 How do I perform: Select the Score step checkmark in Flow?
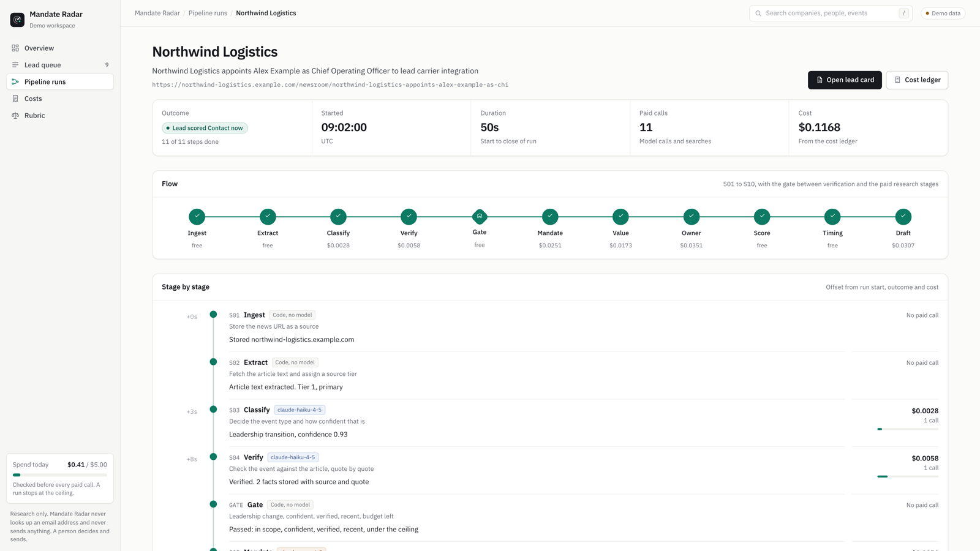click(762, 216)
